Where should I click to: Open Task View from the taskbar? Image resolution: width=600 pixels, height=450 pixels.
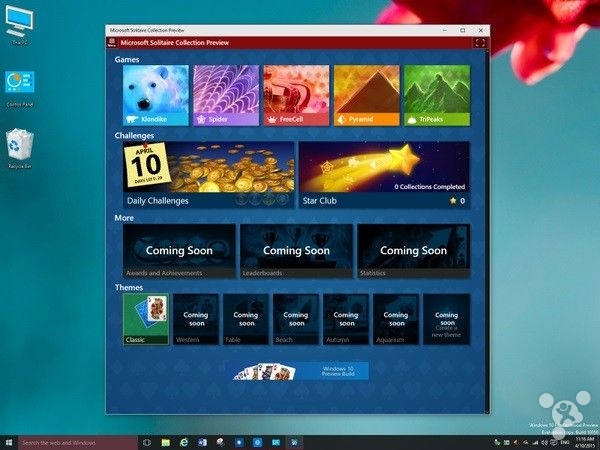147,443
